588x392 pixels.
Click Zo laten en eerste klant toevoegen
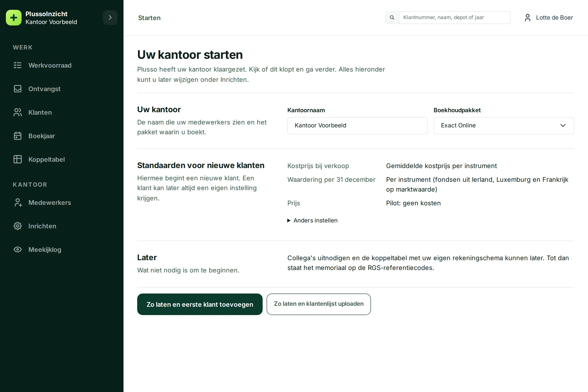(200, 304)
